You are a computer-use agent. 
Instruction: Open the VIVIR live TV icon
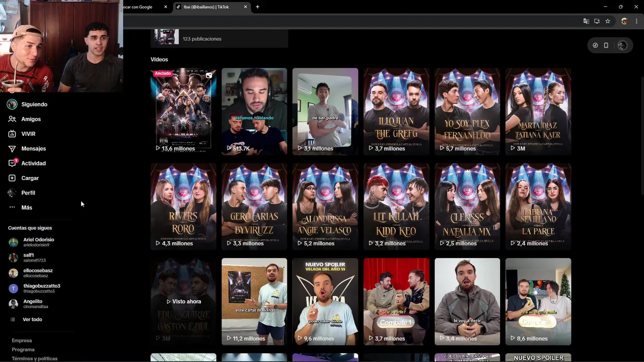(12, 134)
